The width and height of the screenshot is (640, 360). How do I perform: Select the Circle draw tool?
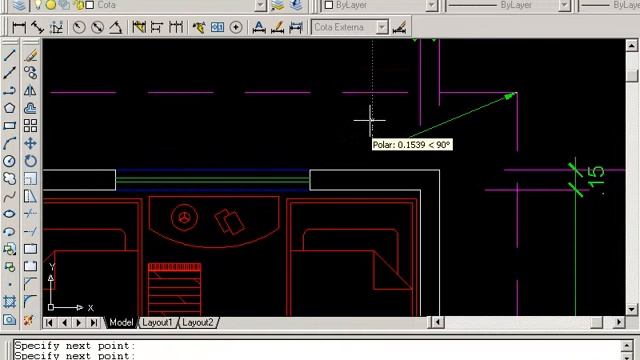pos(9,161)
